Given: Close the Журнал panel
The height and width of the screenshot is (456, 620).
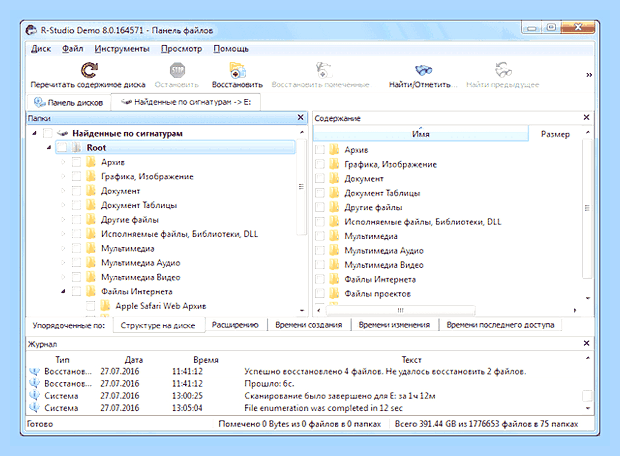Looking at the screenshot, I should point(586,343).
